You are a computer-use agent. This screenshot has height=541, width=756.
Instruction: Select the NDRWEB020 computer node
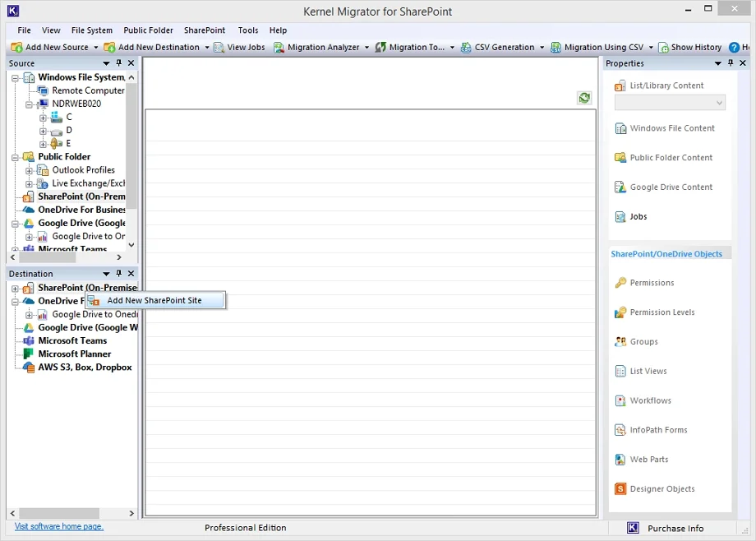76,104
